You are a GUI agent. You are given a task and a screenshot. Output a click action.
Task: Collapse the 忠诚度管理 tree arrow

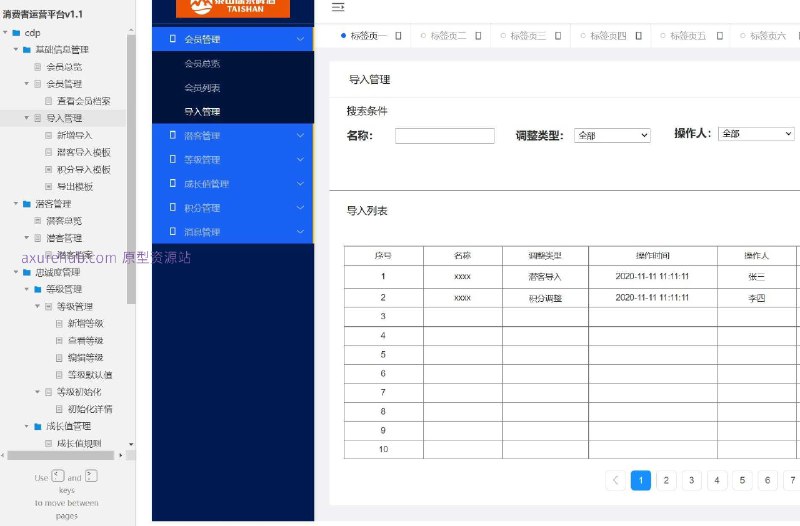coord(16,272)
